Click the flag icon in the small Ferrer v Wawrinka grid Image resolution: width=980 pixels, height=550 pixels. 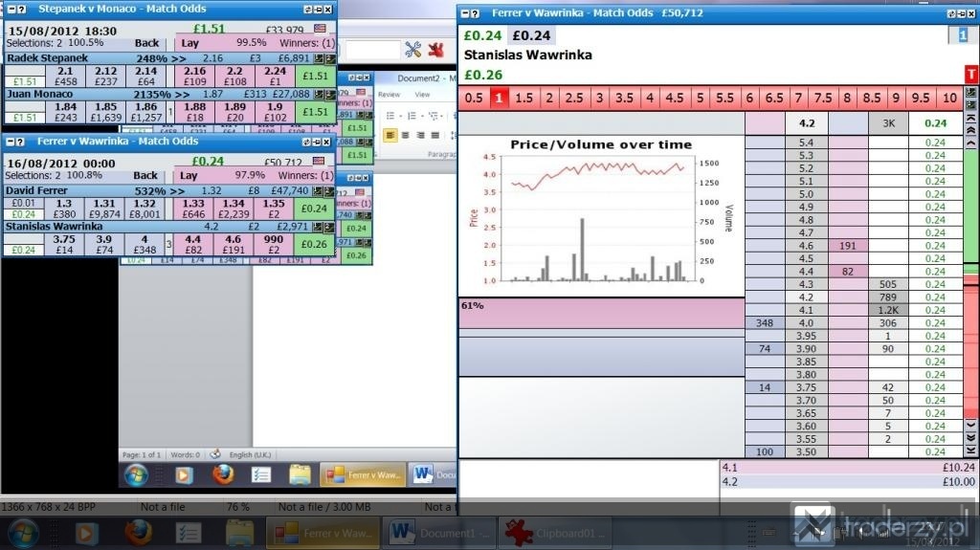point(319,162)
